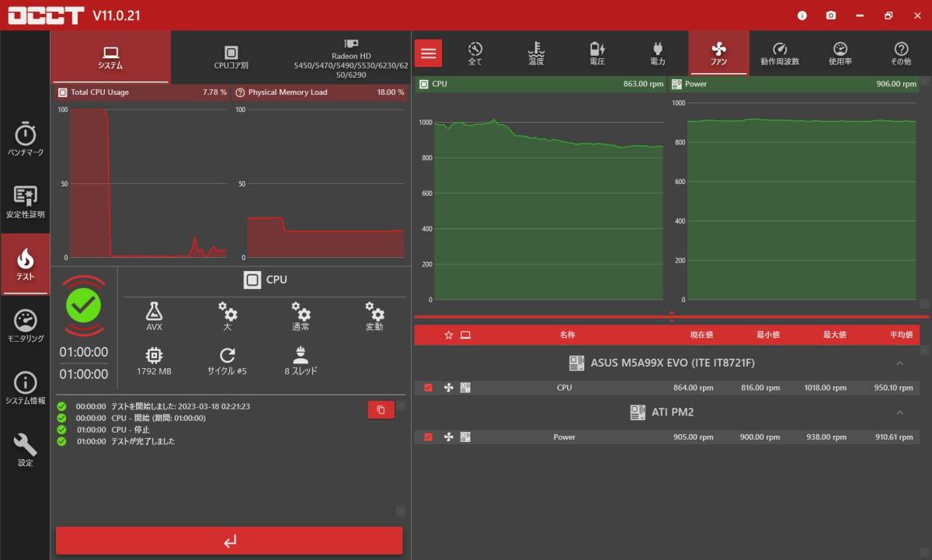Click the motherboard icon in Power row
The image size is (932, 560).
465,437
